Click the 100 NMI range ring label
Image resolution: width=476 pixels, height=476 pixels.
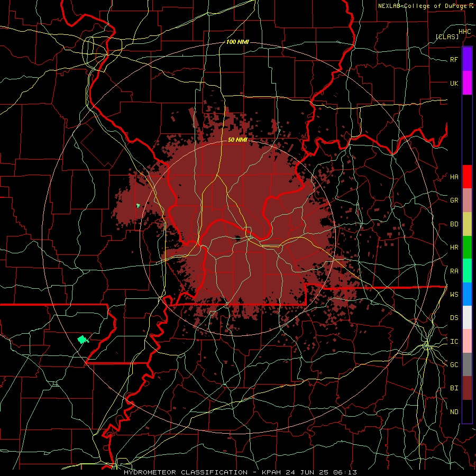pyautogui.click(x=237, y=42)
